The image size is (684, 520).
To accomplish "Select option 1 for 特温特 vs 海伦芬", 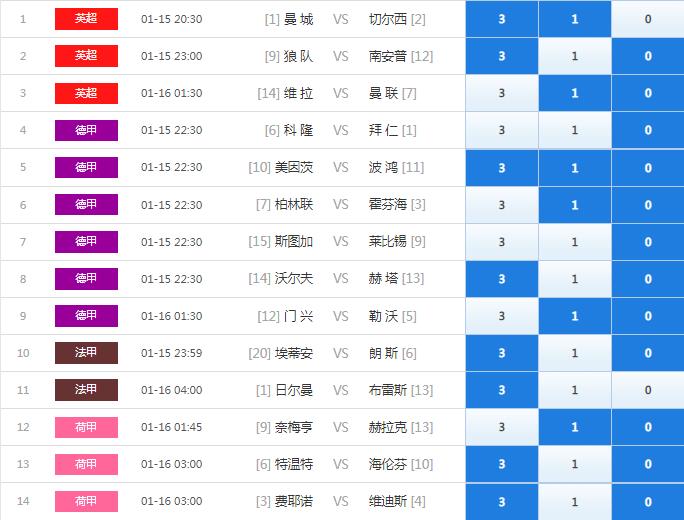I will (x=575, y=464).
